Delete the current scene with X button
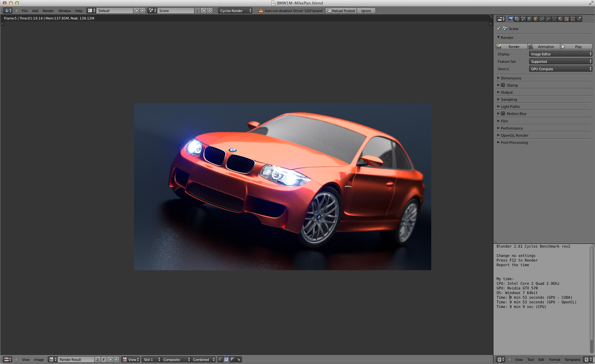The width and height of the screenshot is (595, 364). pyautogui.click(x=210, y=11)
